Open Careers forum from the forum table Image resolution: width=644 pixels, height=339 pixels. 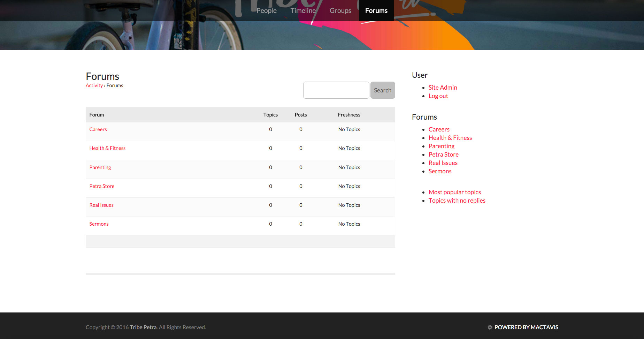[98, 129]
